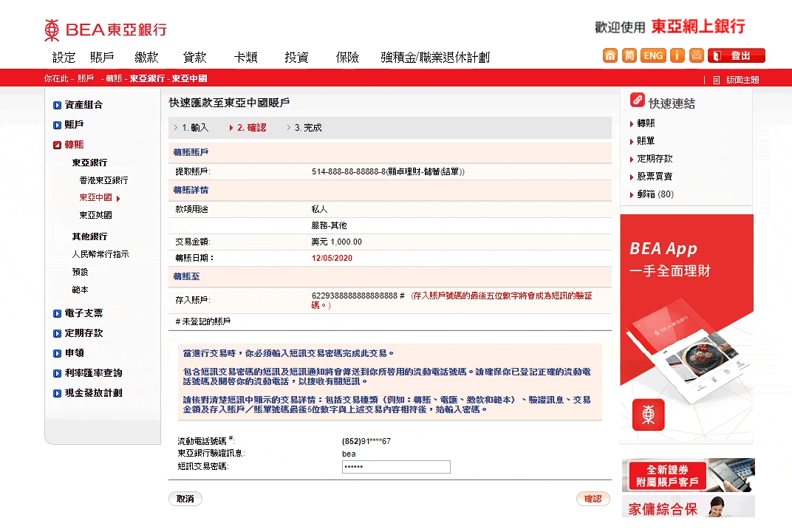Click the transfer date 12/05/2020
The image size is (792, 532).
point(332,258)
